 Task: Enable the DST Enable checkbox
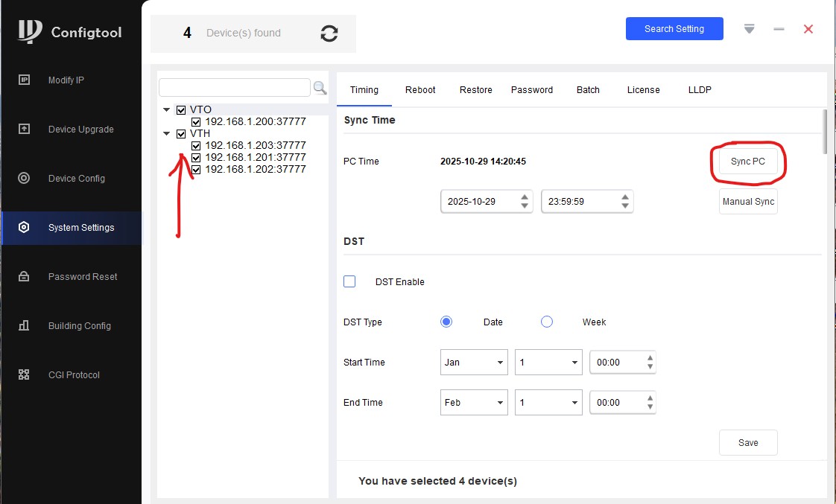pos(349,281)
